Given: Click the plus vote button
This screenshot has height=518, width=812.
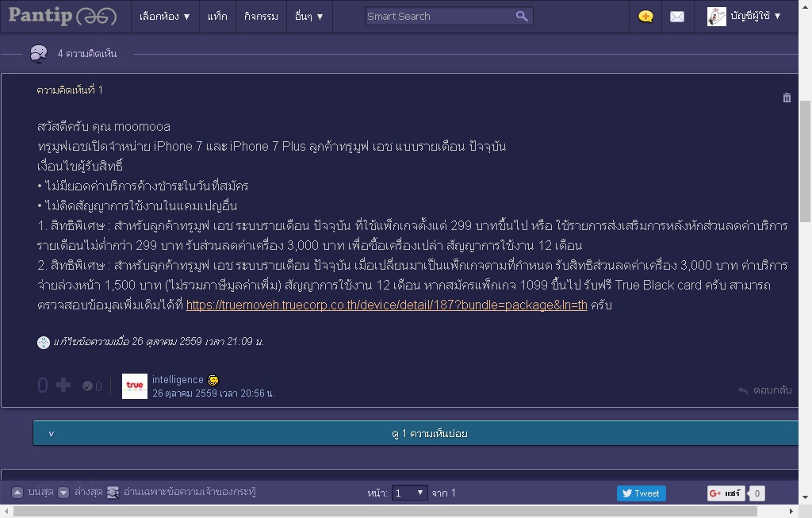Looking at the screenshot, I should point(63,385).
